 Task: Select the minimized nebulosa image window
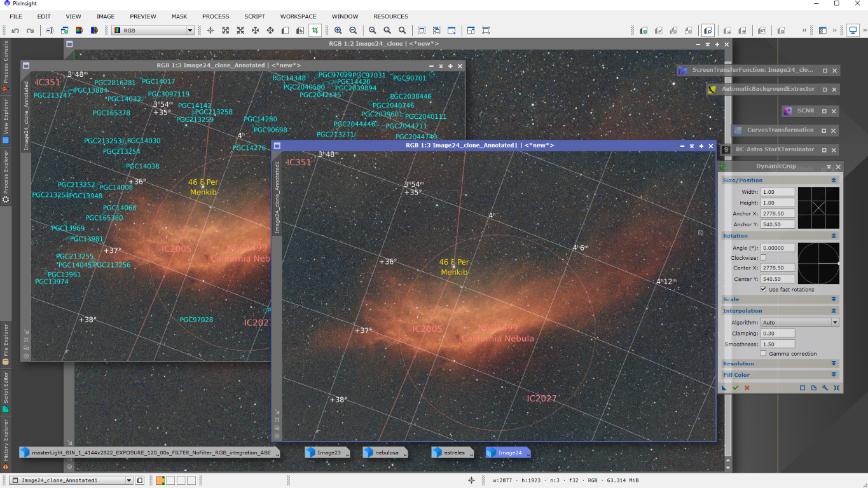click(386, 452)
